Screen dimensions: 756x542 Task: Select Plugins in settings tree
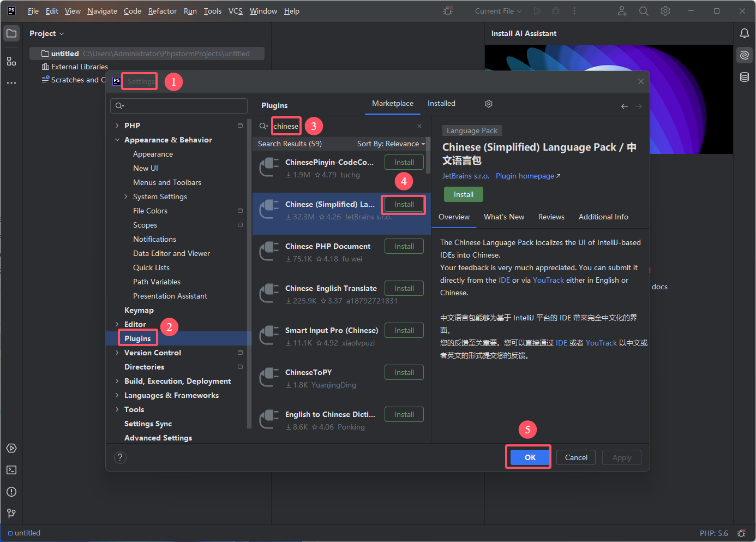tap(137, 338)
